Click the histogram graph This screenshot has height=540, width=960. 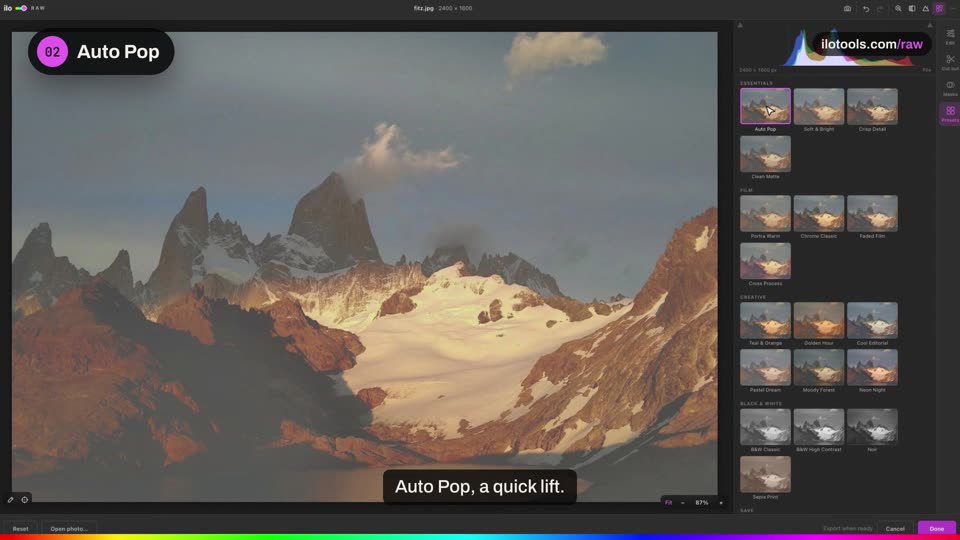click(x=835, y=47)
